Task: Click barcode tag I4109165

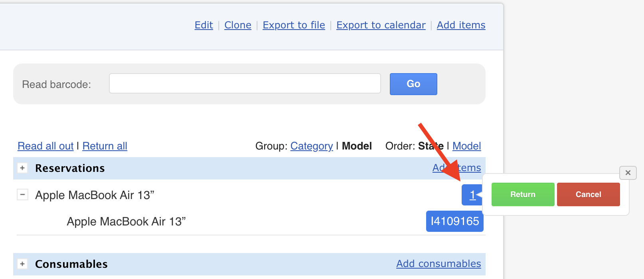Action: [x=455, y=221]
